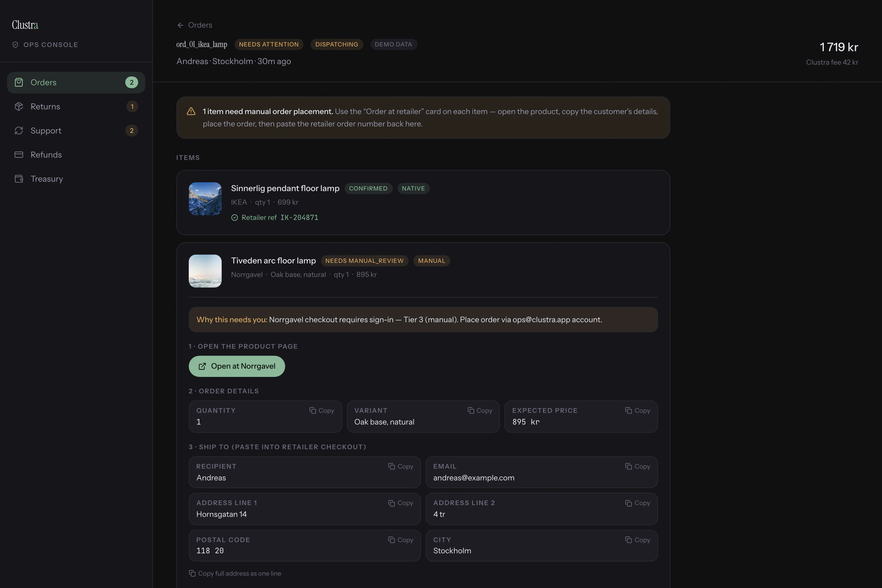Click the Returns count badge showing 1
This screenshot has height=588, width=882.
[x=132, y=106]
